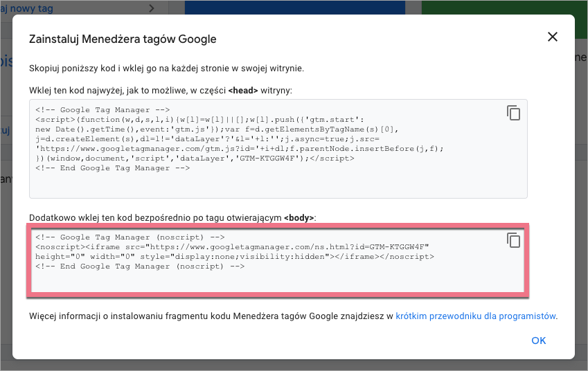588x371 pixels.
Task: Copy the body noscript code snippet
Action: (x=513, y=240)
